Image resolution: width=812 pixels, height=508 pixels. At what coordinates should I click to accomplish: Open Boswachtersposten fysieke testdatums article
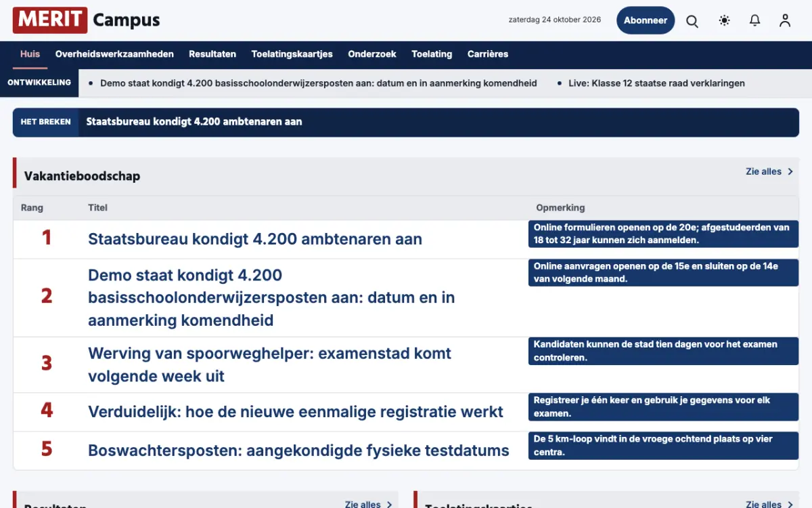tap(298, 450)
